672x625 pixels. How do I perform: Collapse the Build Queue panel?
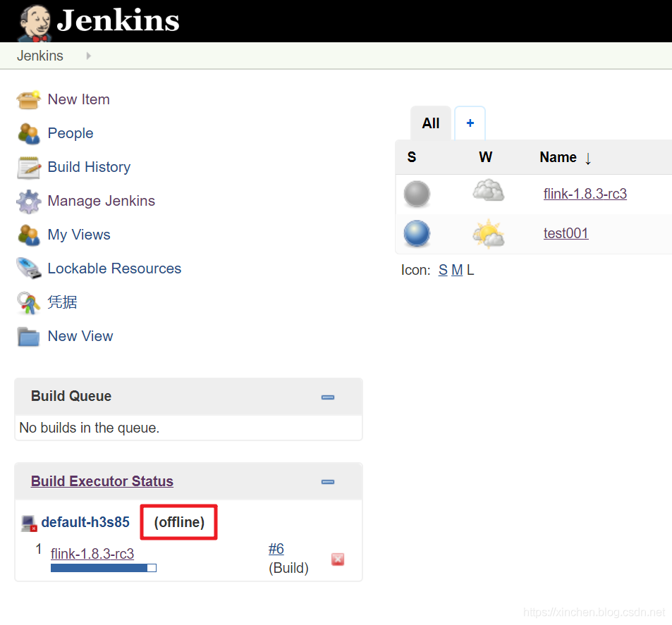tap(328, 397)
